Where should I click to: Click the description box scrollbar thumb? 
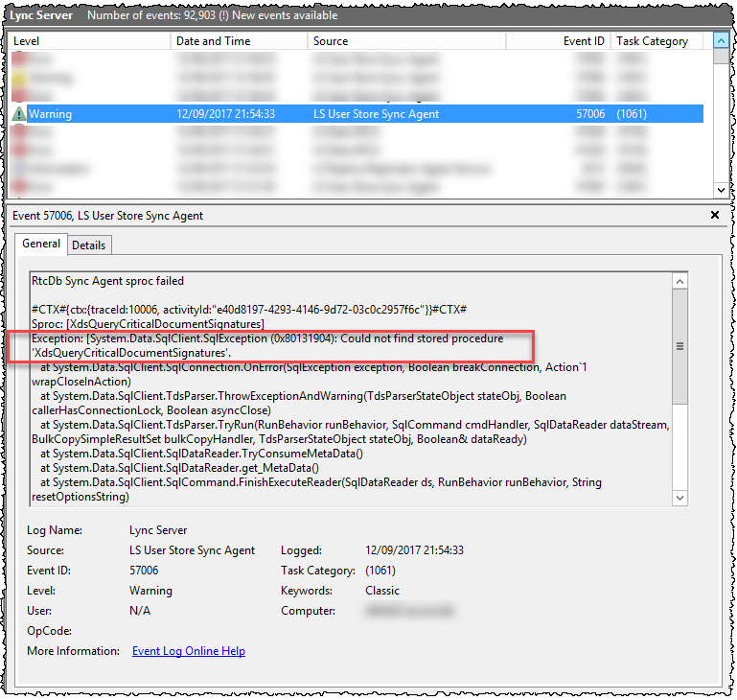[679, 346]
